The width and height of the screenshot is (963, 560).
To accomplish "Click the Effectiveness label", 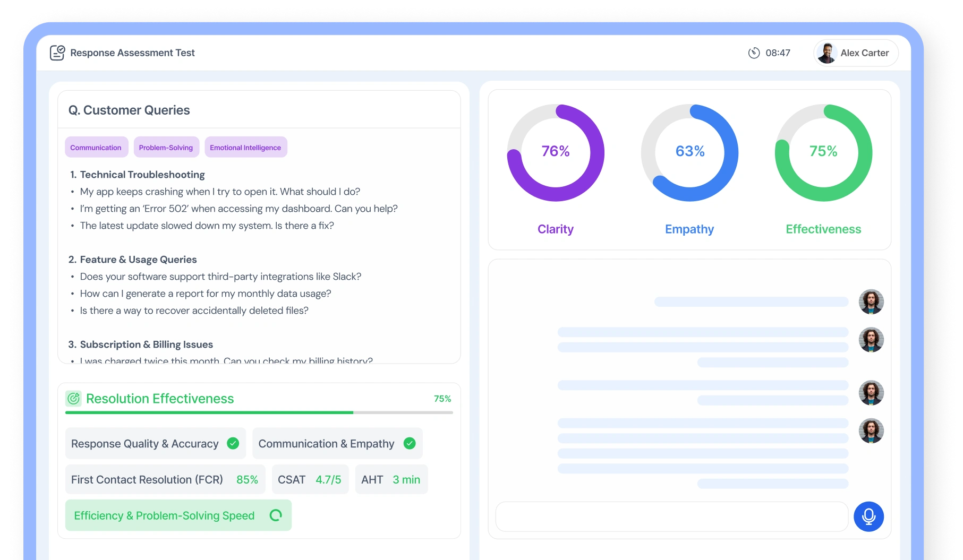I will click(823, 229).
